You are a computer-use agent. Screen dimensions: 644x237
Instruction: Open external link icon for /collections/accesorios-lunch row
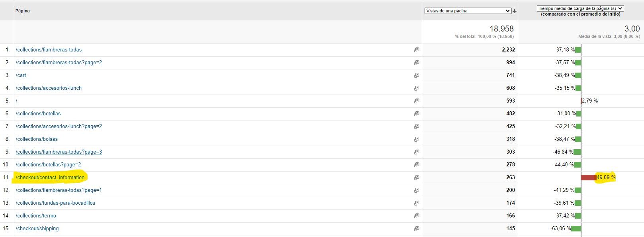click(417, 88)
